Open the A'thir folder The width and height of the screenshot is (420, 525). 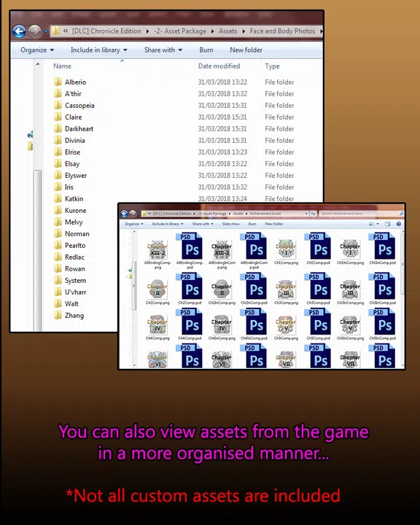pyautogui.click(x=67, y=94)
